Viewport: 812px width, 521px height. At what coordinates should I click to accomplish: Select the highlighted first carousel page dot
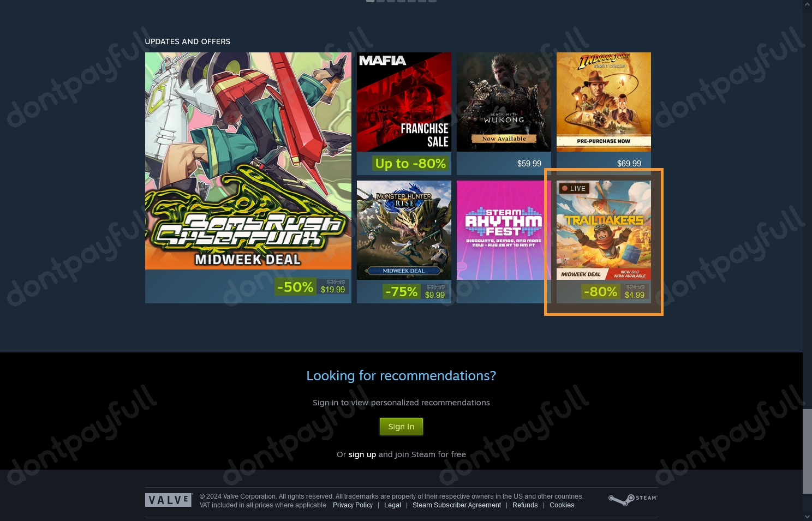tap(370, 1)
